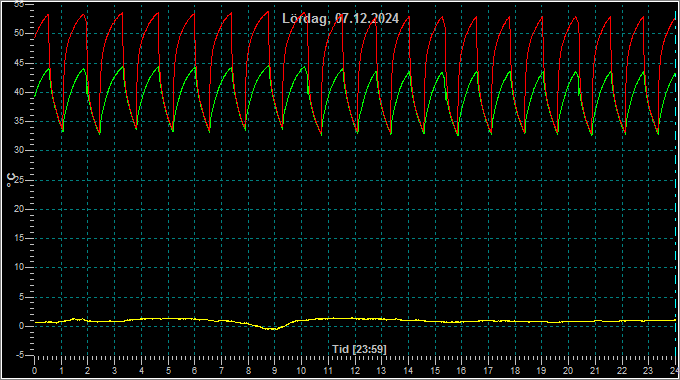
Task: Click hour 21 on the time axis
Action: (x=595, y=371)
